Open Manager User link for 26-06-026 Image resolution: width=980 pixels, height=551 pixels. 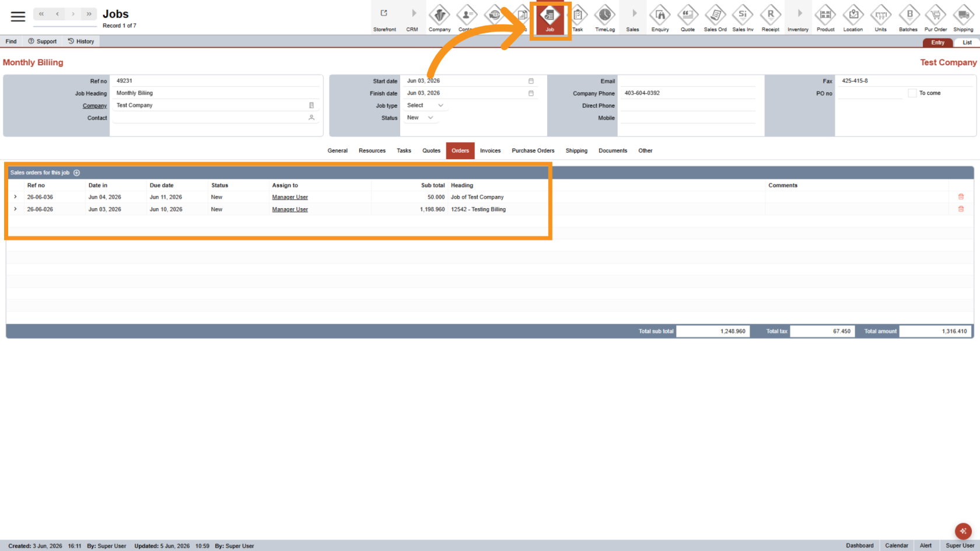(290, 210)
